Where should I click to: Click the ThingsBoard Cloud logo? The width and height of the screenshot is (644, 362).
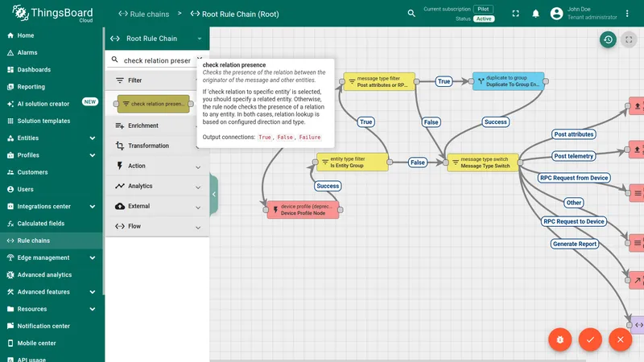(x=52, y=14)
